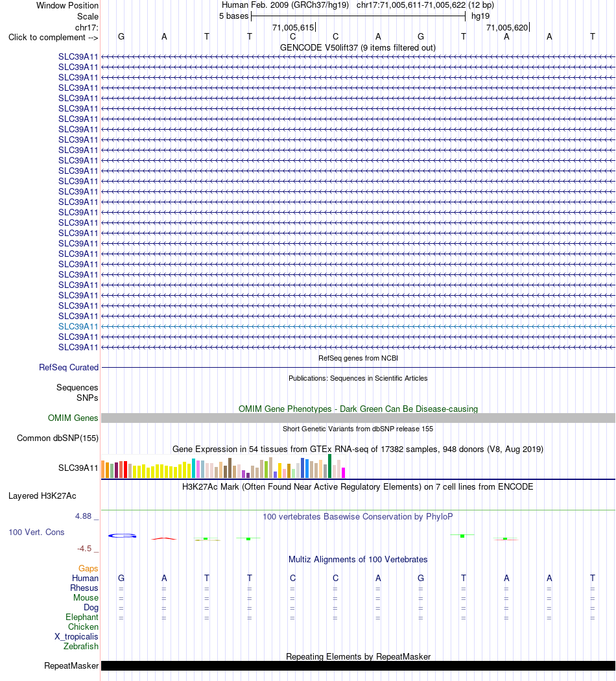Click 'Publications: Sequences in Scientific Articles' title
The image size is (616, 681).
coord(358,378)
